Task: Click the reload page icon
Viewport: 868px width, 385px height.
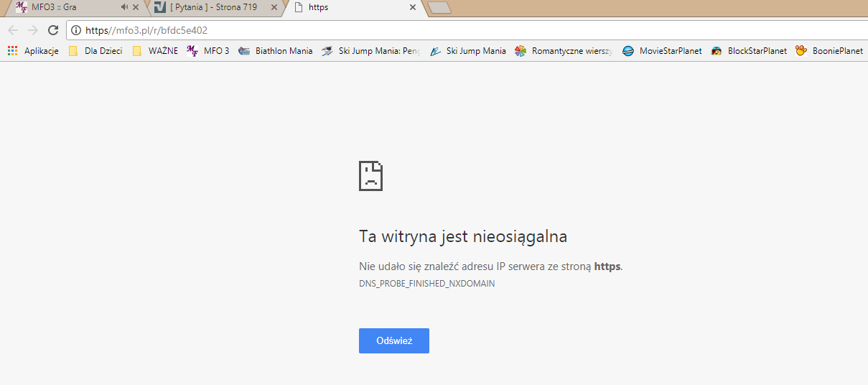Action: (x=52, y=30)
